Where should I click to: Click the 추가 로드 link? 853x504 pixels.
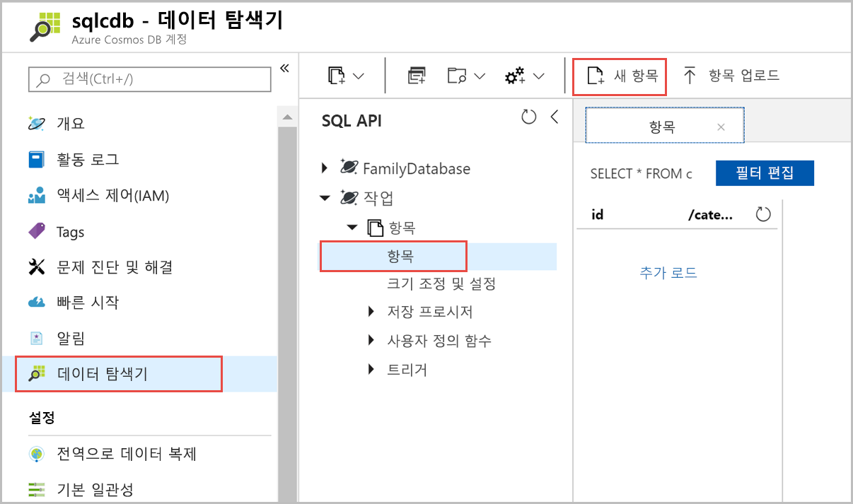668,273
